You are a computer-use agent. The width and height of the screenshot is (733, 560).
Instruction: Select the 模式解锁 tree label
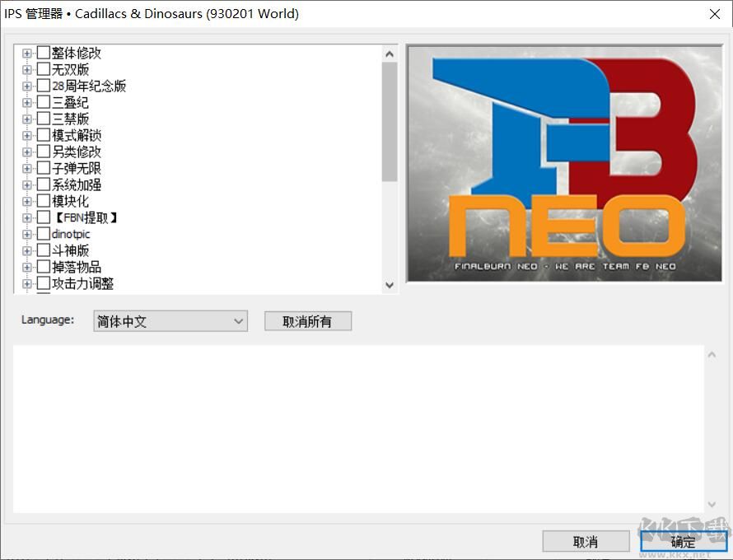click(x=77, y=135)
